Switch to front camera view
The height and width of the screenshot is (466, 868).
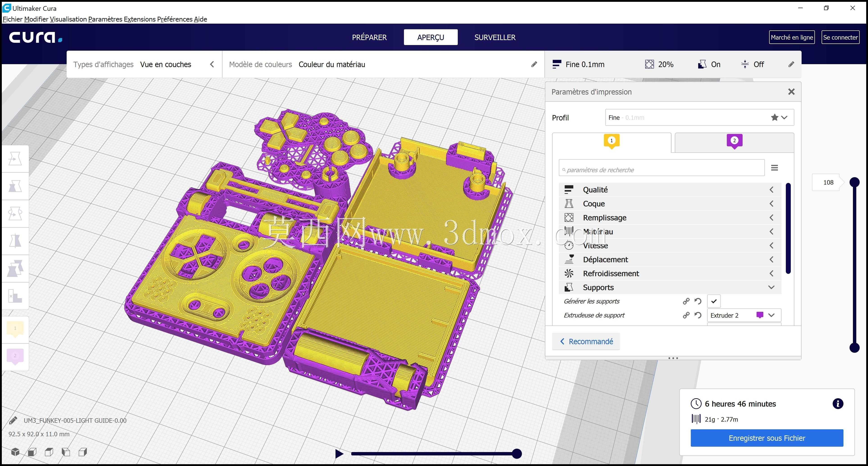[x=32, y=452]
